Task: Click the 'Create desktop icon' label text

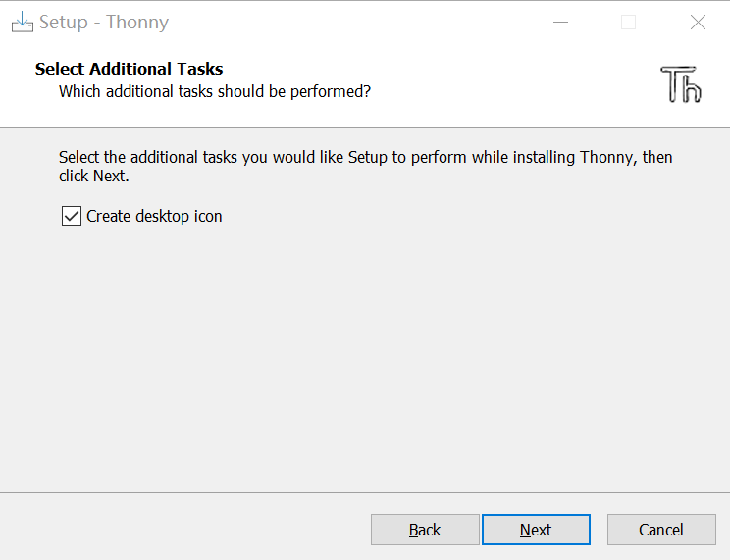Action: [154, 216]
